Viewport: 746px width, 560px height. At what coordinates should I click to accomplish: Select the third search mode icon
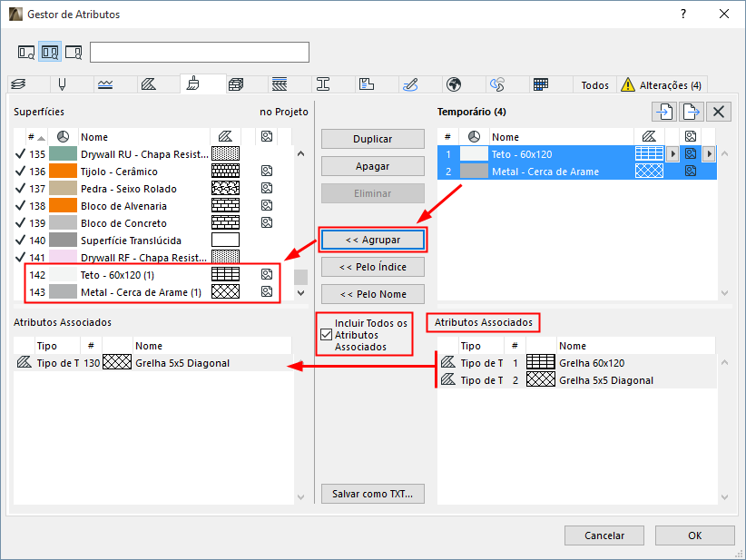point(74,52)
